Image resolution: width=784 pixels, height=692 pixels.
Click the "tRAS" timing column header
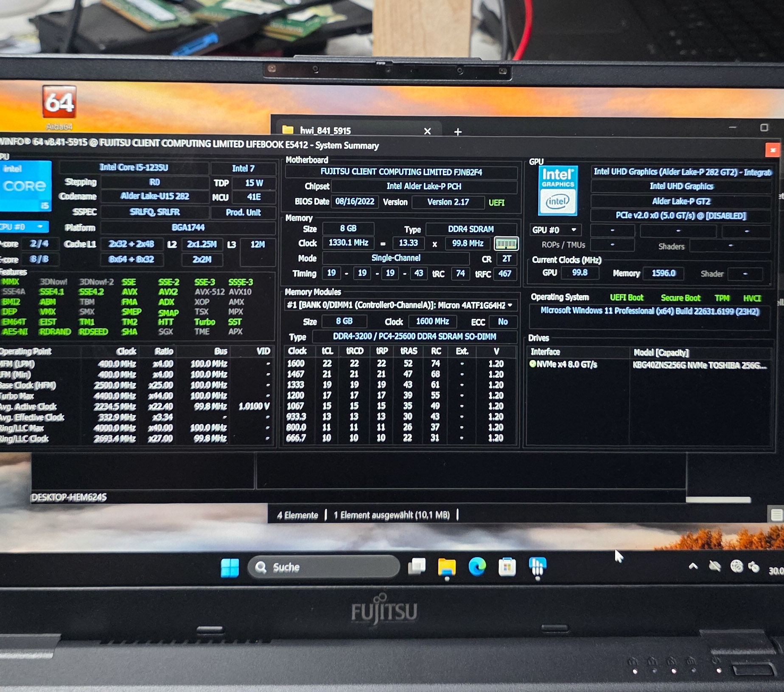[x=409, y=351]
